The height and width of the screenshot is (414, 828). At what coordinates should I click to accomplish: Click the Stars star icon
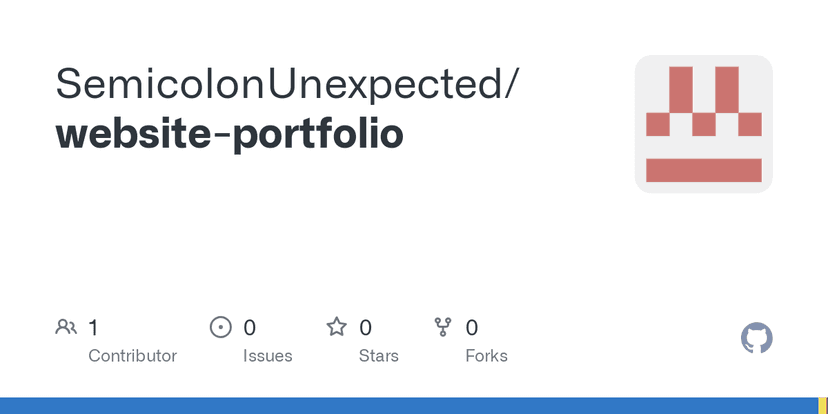tap(337, 327)
